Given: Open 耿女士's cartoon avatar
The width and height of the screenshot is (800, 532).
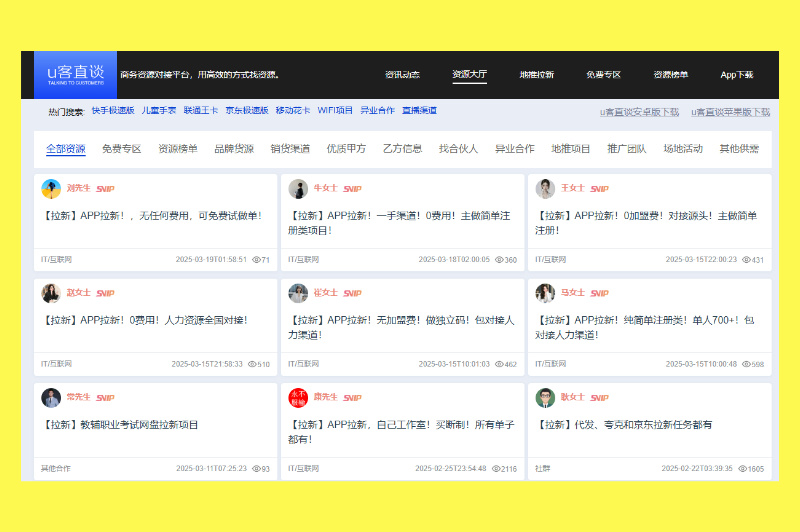Looking at the screenshot, I should [545, 398].
